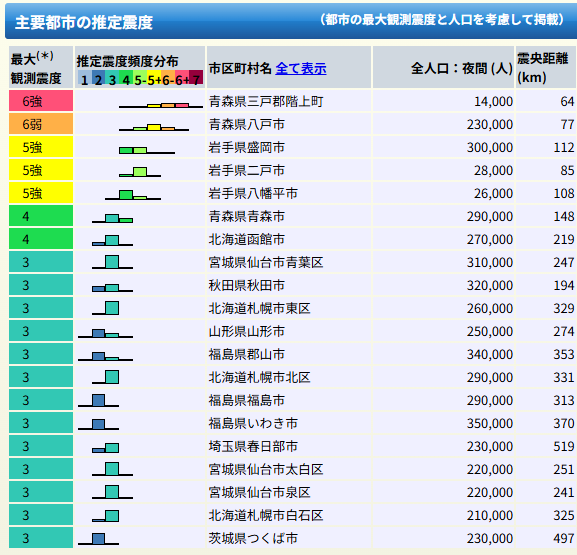Viewport: 577px width, 555px height.
Task: Click the 推定震度頻度分布 header label
Action: click(127, 61)
